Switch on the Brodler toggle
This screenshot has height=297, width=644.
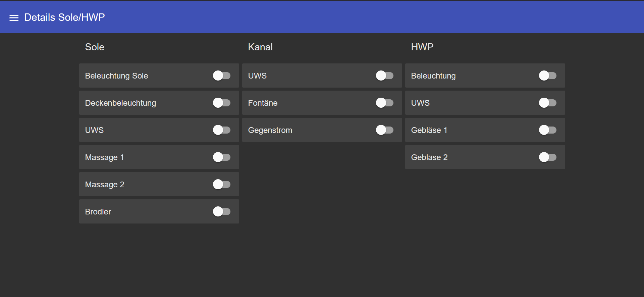pyautogui.click(x=222, y=211)
